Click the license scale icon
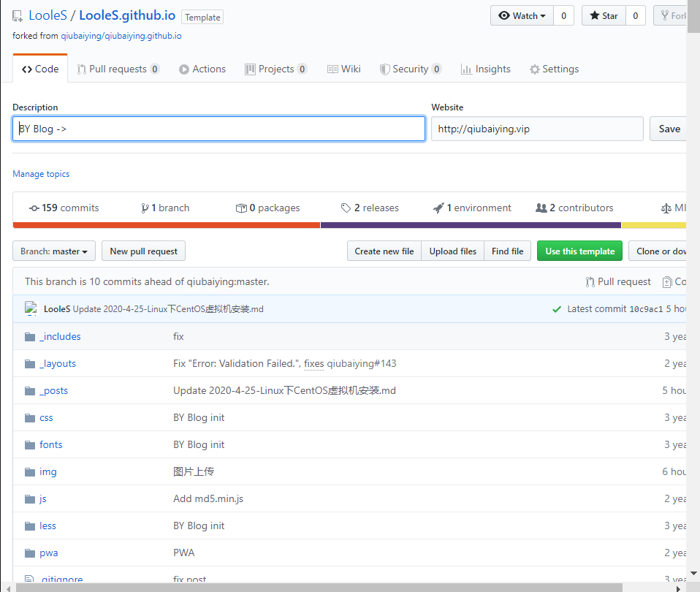The image size is (700, 592). 666,208
